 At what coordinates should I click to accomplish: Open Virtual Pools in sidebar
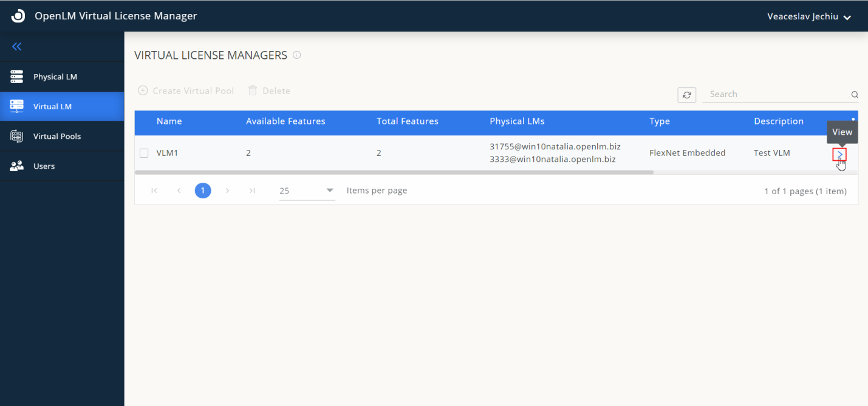pyautogui.click(x=56, y=137)
